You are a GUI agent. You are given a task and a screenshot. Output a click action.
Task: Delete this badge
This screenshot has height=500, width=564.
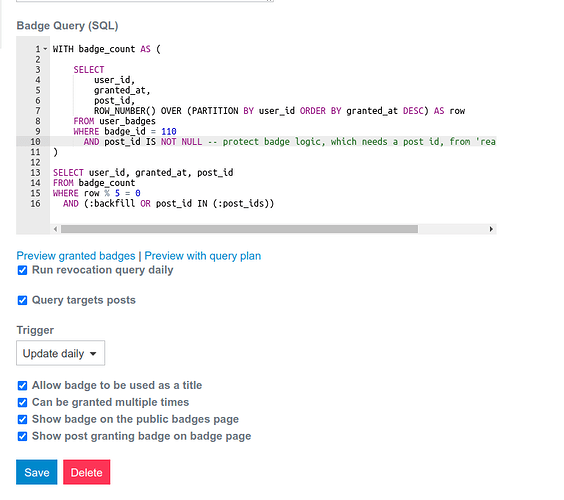coord(87,472)
